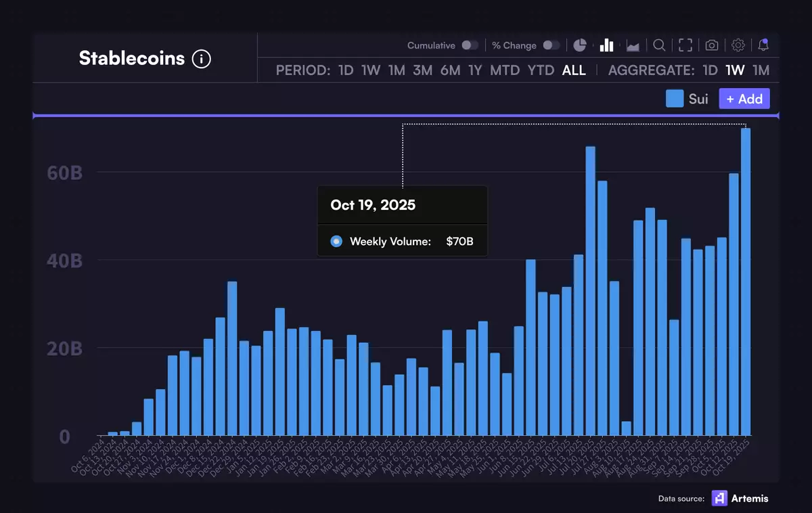The width and height of the screenshot is (812, 513).
Task: Click the Sui blue color swatch
Action: coord(675,99)
